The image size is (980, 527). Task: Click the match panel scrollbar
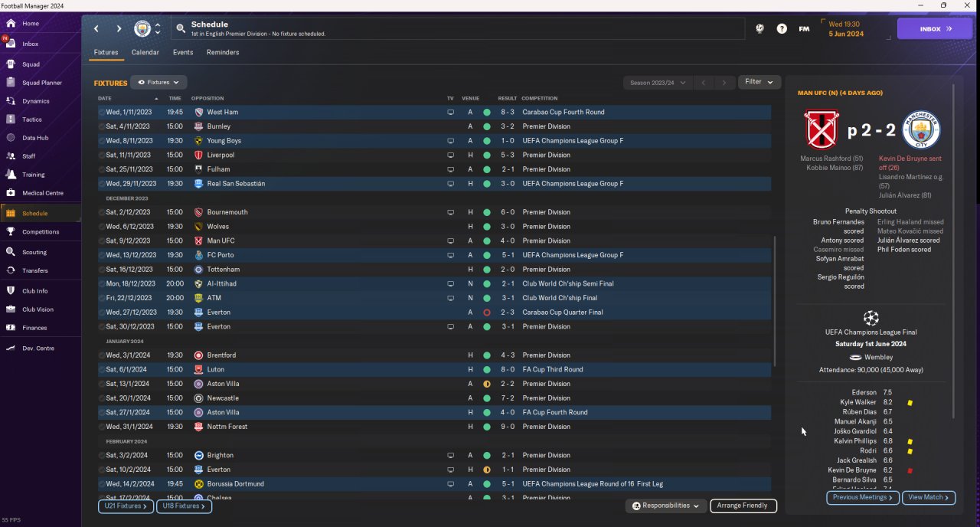[x=954, y=250]
